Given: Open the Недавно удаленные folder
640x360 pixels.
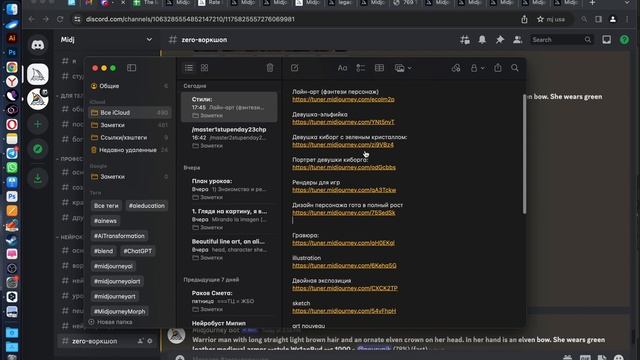Looking at the screenshot, I should 129,150.
